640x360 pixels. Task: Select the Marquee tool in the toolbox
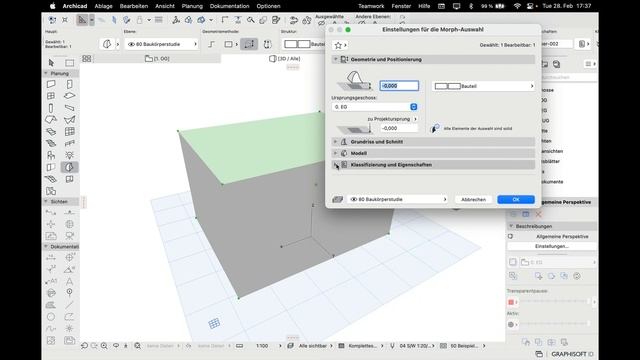(70, 63)
